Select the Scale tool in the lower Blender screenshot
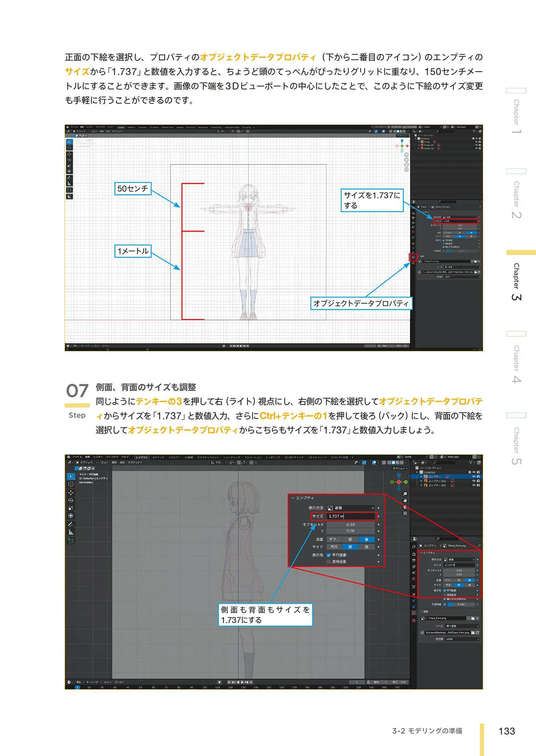This screenshot has width=536, height=756. [71, 508]
